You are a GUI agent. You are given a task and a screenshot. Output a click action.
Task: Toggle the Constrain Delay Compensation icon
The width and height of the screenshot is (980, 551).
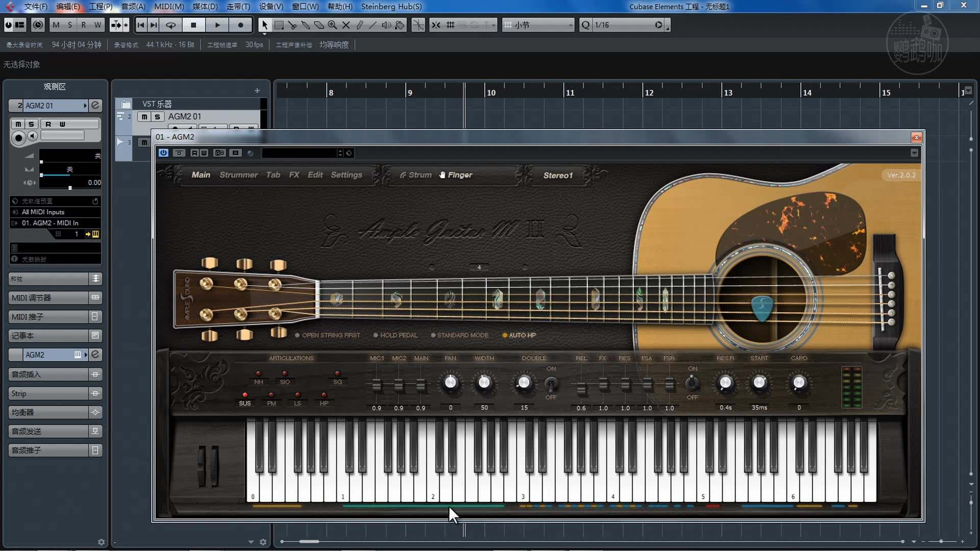(38, 25)
